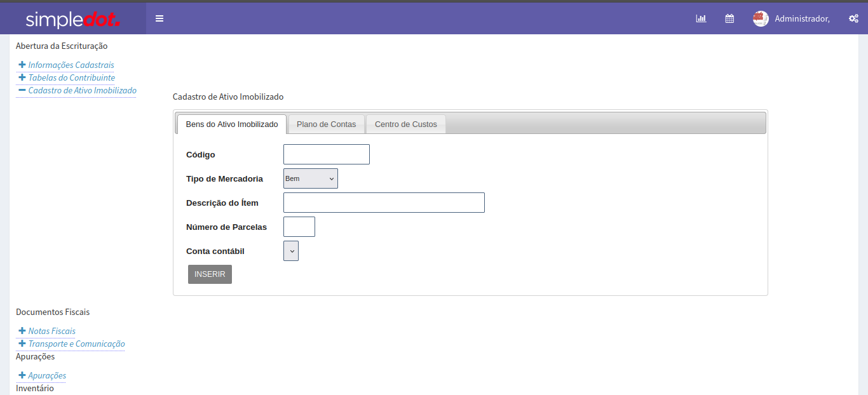Expand Tabelas do Contribuinte section
Image resolution: width=868 pixels, height=395 pixels.
pos(71,77)
